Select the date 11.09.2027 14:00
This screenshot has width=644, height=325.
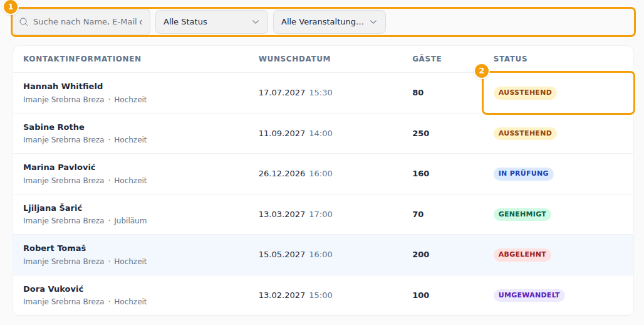click(x=295, y=133)
